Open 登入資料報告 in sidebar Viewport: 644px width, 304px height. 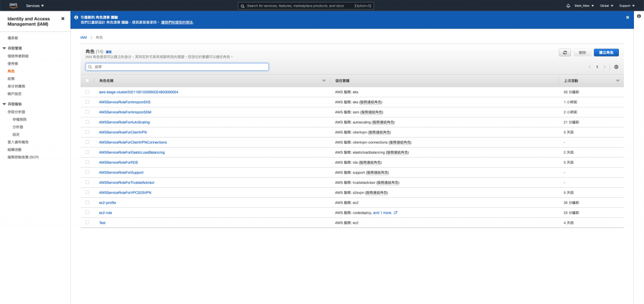tap(18, 142)
